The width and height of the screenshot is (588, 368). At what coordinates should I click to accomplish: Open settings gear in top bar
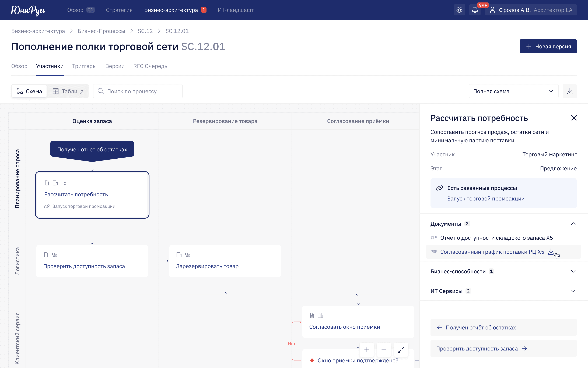pyautogui.click(x=459, y=10)
